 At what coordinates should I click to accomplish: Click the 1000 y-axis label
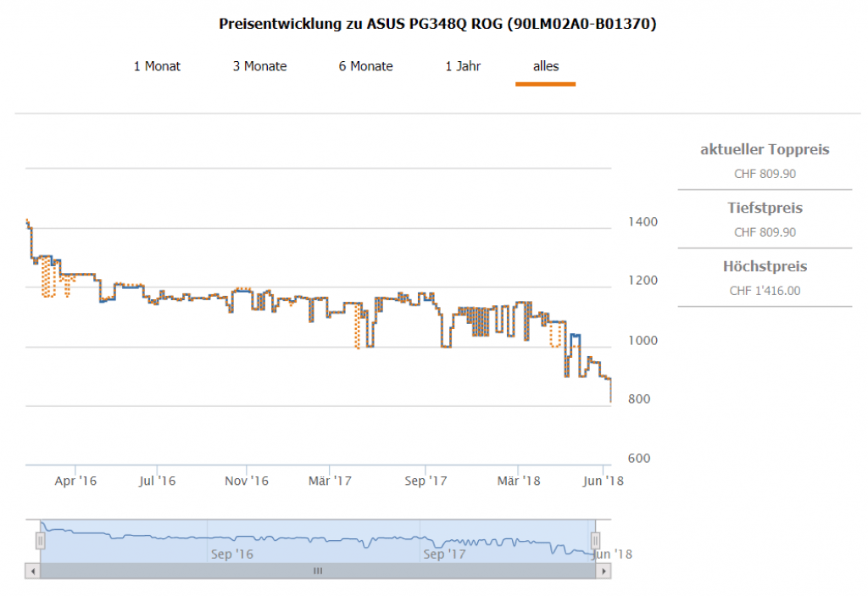[x=643, y=341]
